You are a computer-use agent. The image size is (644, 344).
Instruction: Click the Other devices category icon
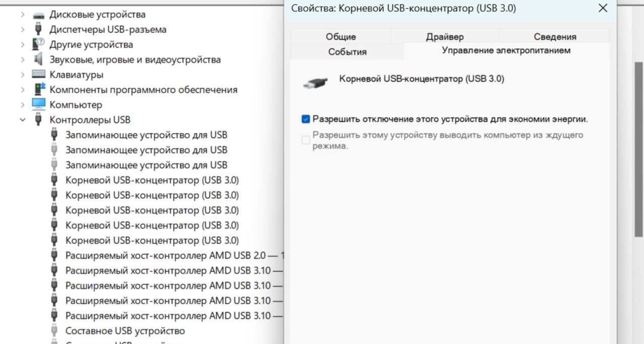click(38, 44)
